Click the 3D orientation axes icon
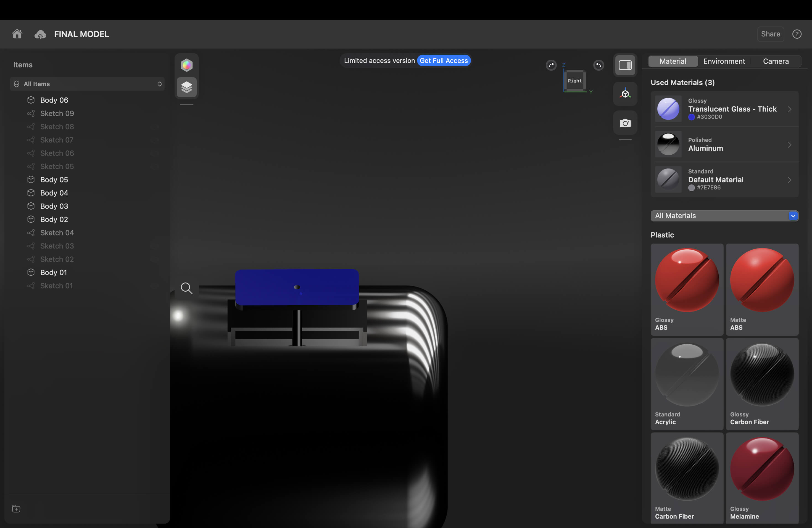The image size is (812, 528). [x=625, y=93]
